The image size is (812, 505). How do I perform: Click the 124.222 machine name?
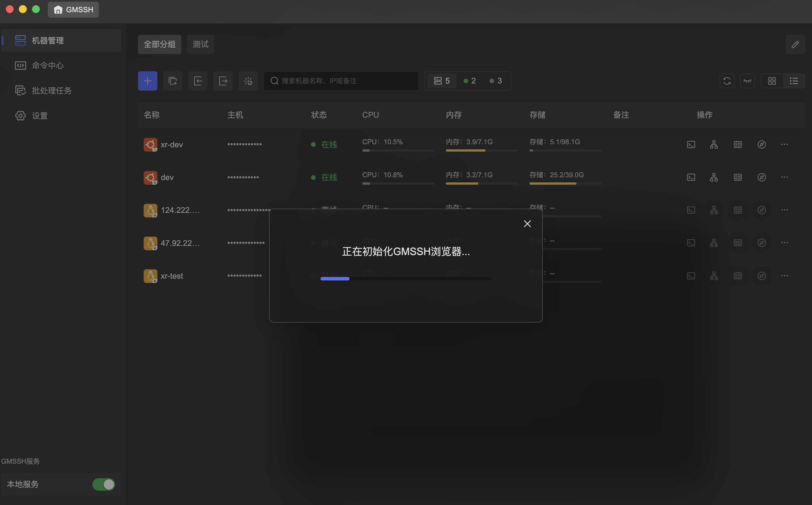click(x=180, y=210)
